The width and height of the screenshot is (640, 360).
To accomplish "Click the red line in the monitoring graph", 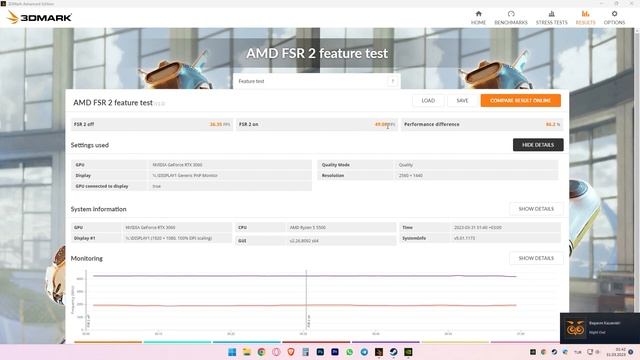I will (x=304, y=305).
